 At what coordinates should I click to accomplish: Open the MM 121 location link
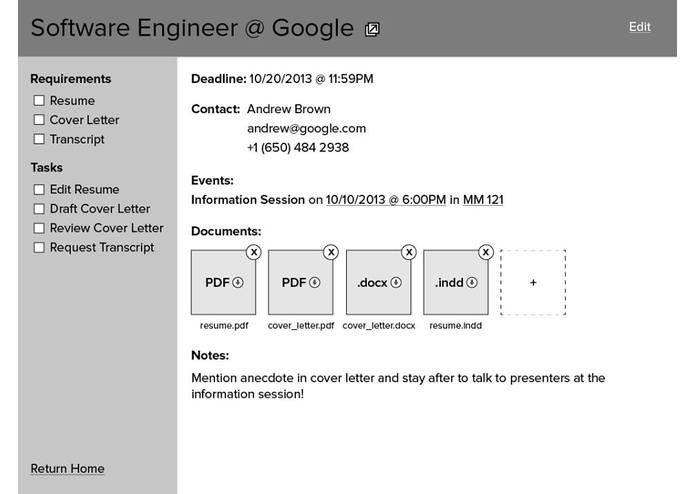pos(483,200)
